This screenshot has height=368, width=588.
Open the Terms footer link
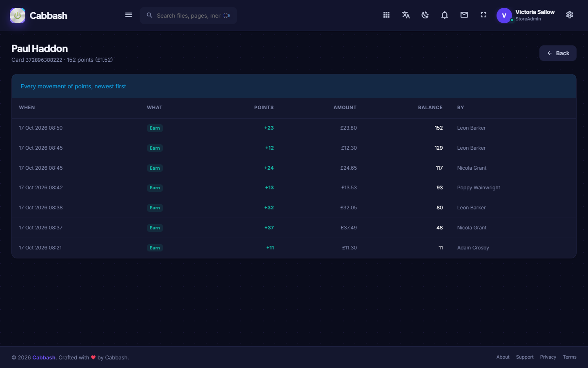[x=570, y=357]
